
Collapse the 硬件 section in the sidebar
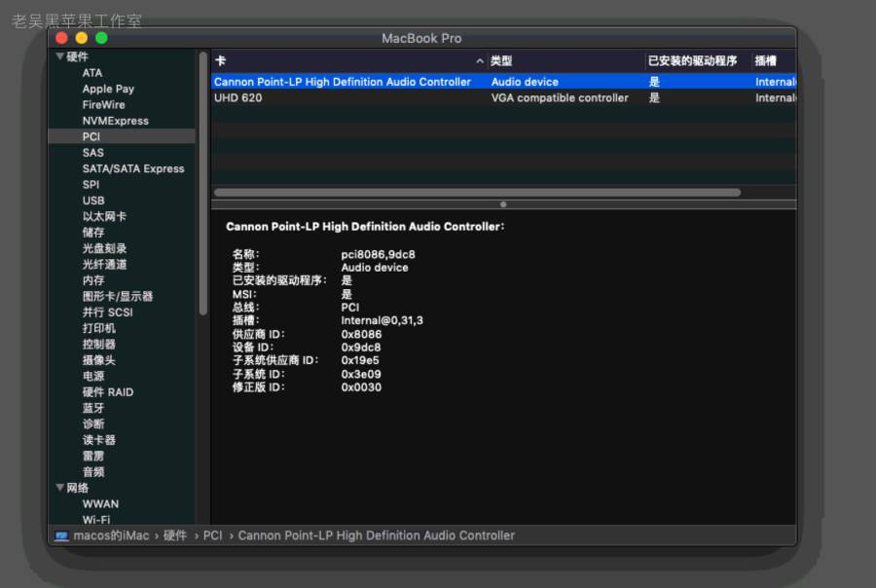coord(60,56)
